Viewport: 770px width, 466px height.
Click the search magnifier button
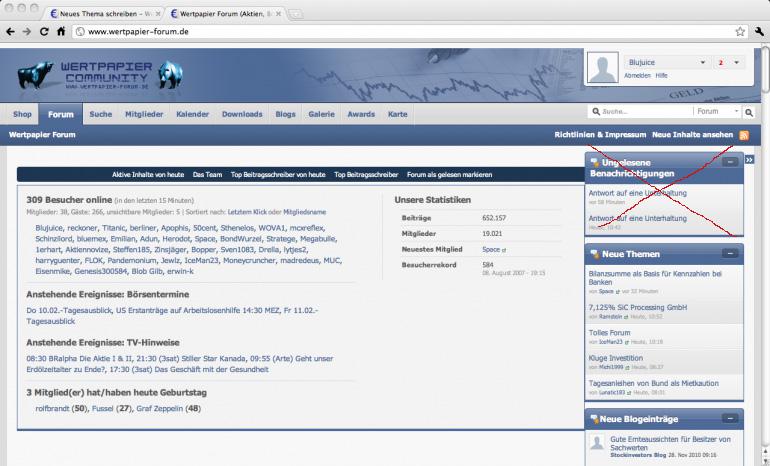click(748, 112)
